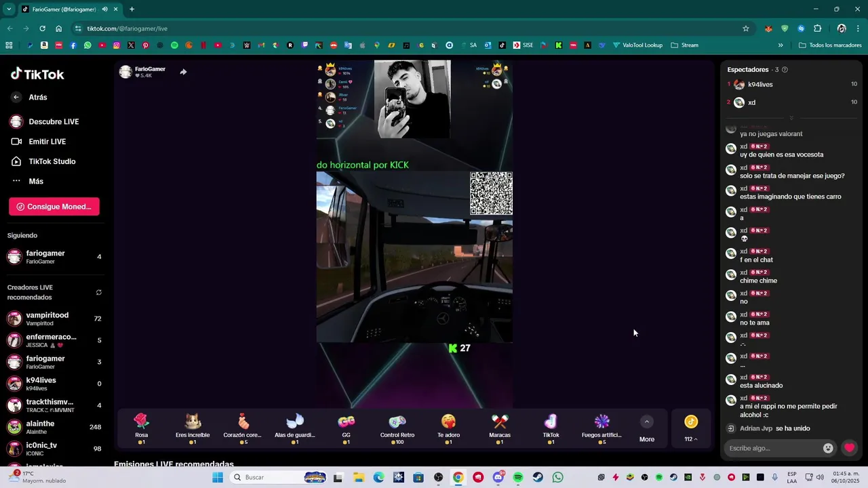
Task: Open WhatsApp from the taskbar
Action: 557,477
